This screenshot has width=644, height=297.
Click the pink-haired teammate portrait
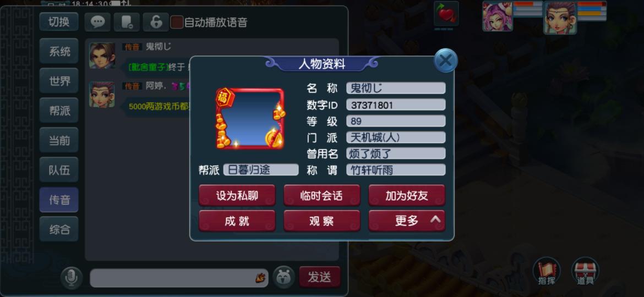[498, 16]
